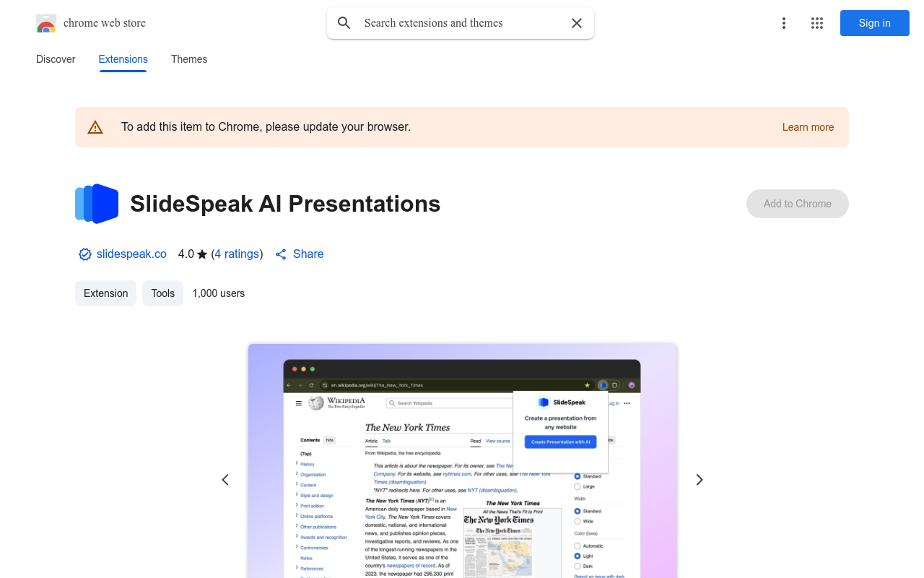
Task: Click the Chrome Web Store logo
Action: (46, 23)
